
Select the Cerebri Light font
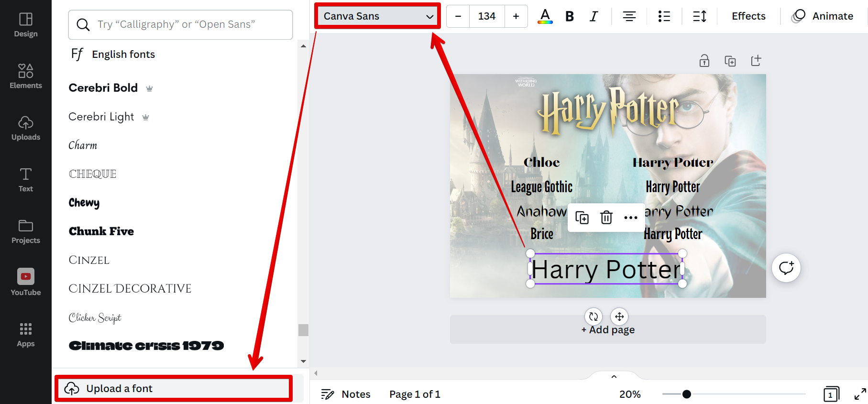(101, 117)
